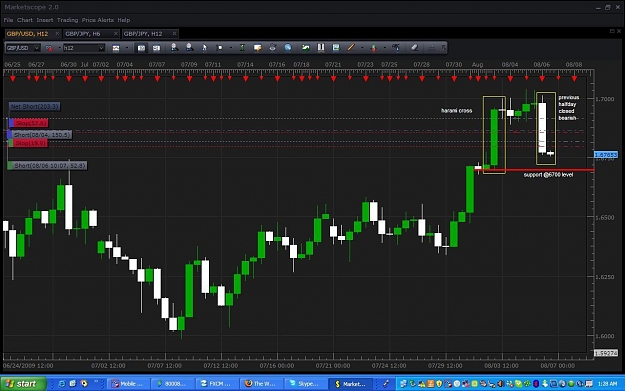Click the harami cross text annotation

click(456, 110)
